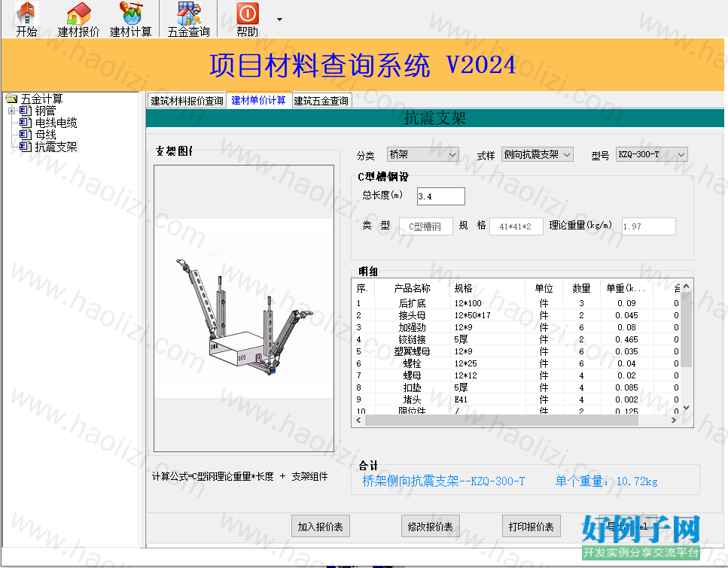
Task: Click the 抗震支架 node icon
Action: 25,147
